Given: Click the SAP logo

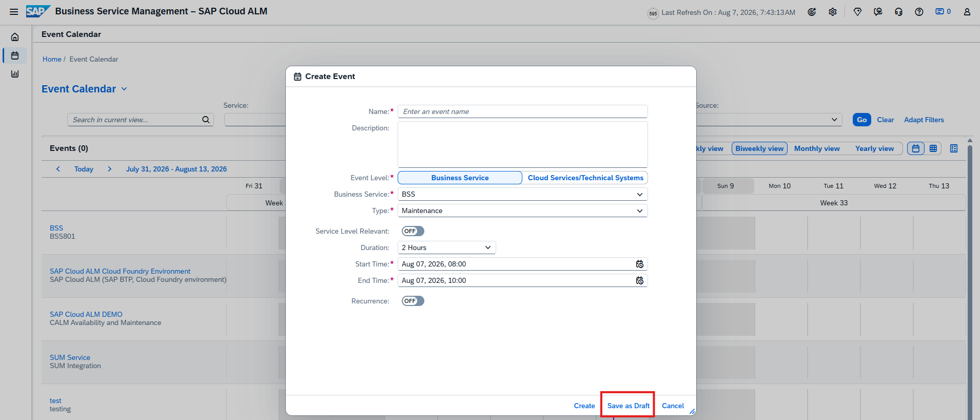Looking at the screenshot, I should coord(38,11).
